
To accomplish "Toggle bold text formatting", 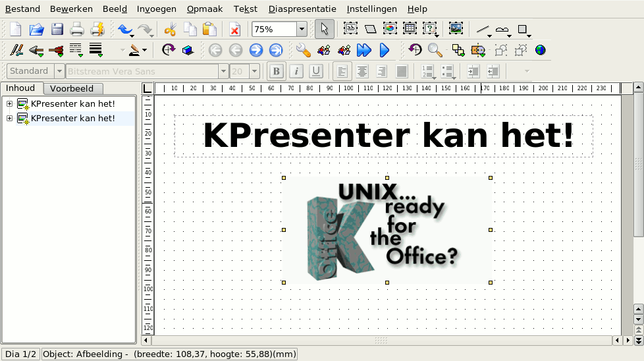I will [277, 71].
